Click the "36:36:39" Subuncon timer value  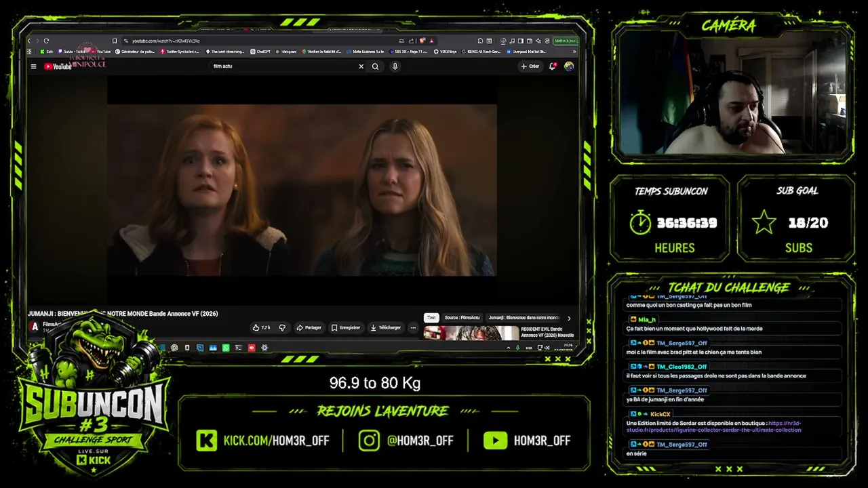pyautogui.click(x=687, y=223)
